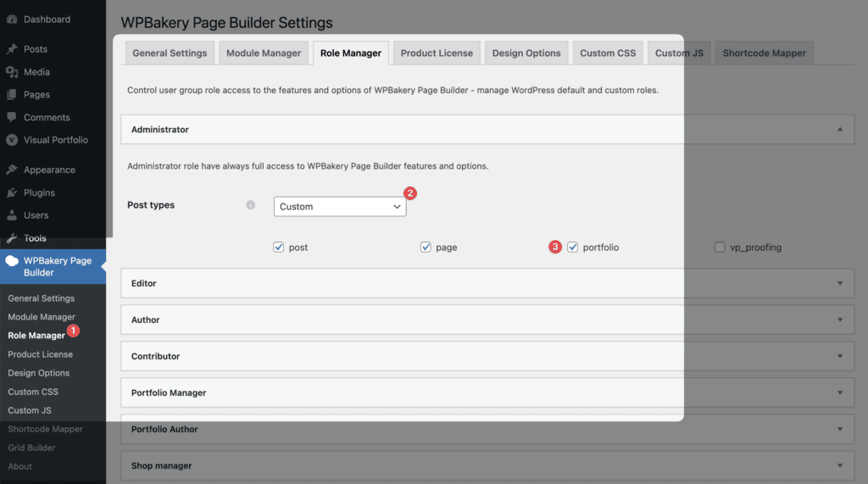Click Custom CSS submenu link
The image size is (868, 484).
click(x=33, y=392)
